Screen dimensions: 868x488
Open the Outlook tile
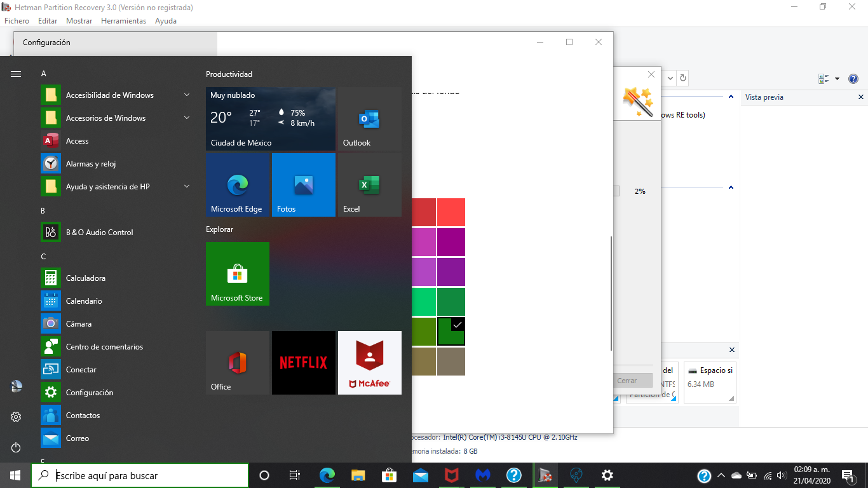point(370,119)
